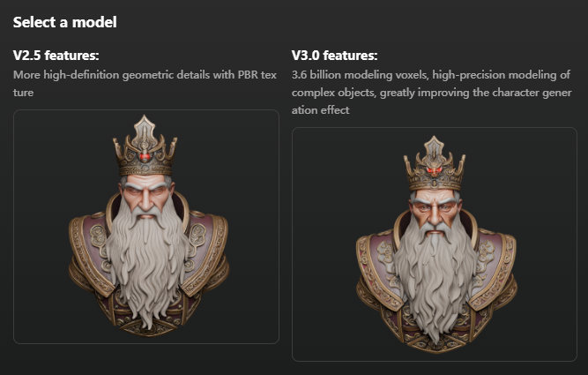Click the V2.5 PBR texture description text
This screenshot has height=375, width=588.
[x=145, y=83]
